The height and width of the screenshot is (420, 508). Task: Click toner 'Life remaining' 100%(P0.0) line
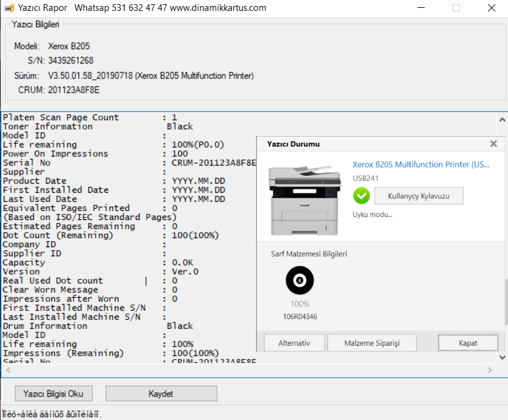coord(114,144)
